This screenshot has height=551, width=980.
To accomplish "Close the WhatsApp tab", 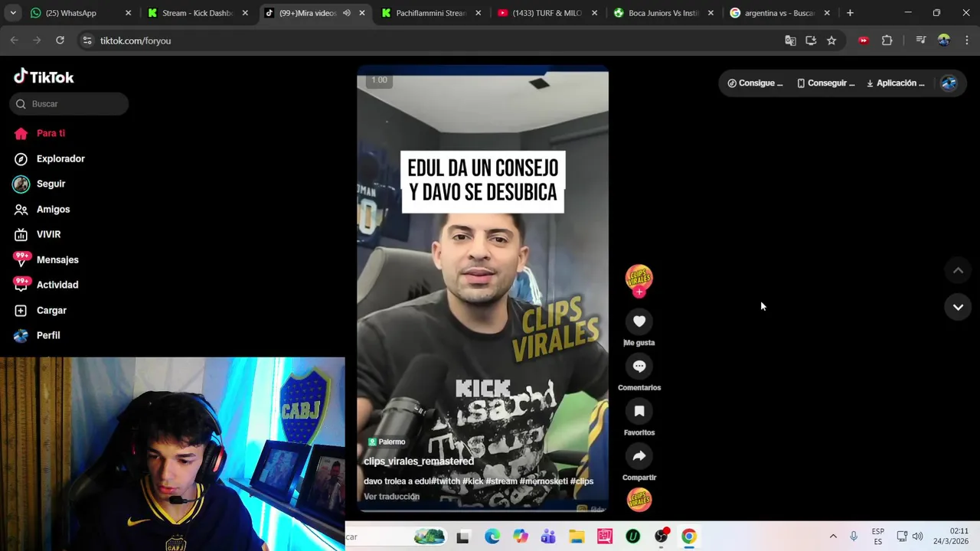I will [128, 13].
